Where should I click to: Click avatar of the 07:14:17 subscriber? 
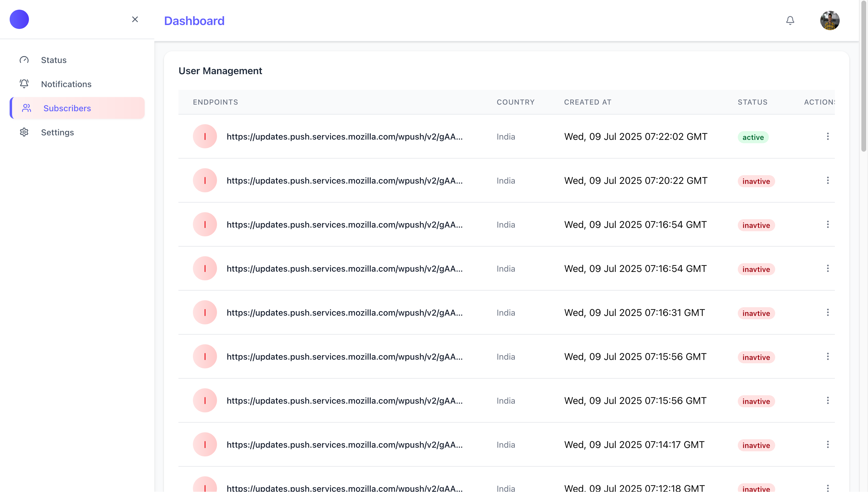205,445
